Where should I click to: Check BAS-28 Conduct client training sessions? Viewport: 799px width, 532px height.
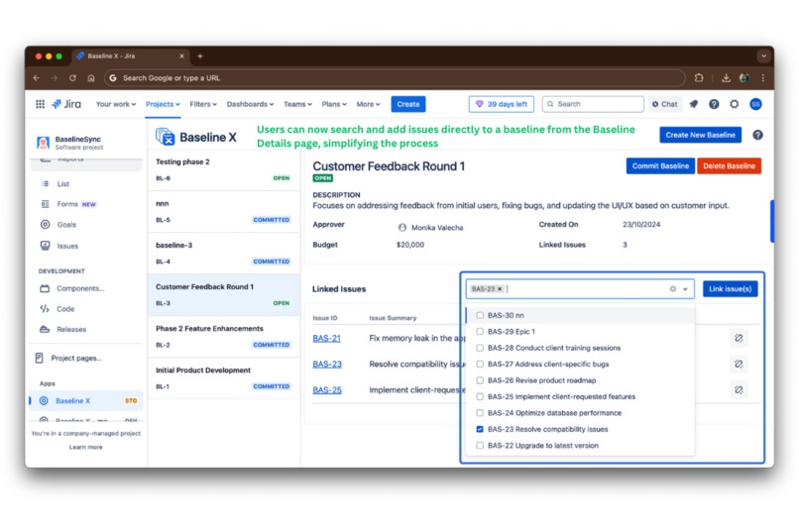point(480,348)
